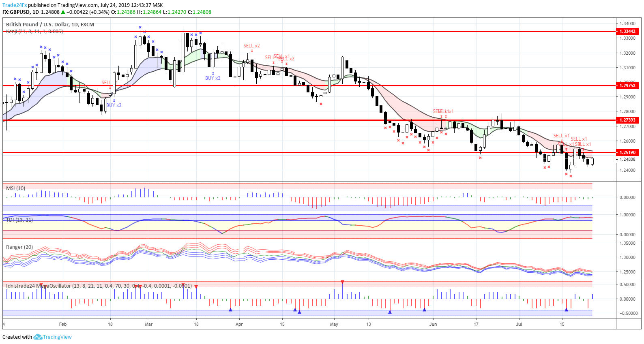Click the Ranger (20) indicator label
Image resolution: width=644 pixels, height=344 pixels.
[19, 247]
